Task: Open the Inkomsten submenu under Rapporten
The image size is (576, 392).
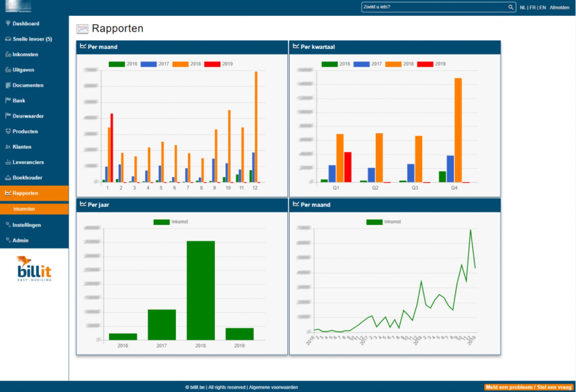Action: pos(24,209)
